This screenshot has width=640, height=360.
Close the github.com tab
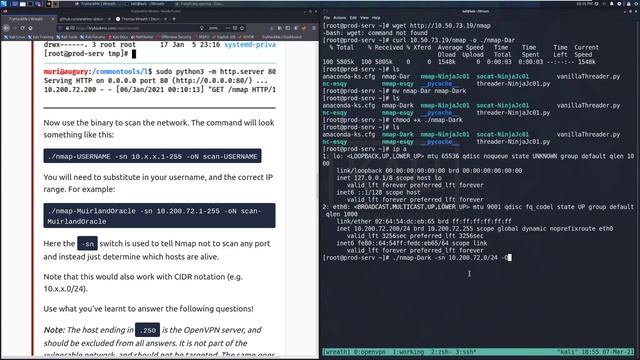pos(109,19)
